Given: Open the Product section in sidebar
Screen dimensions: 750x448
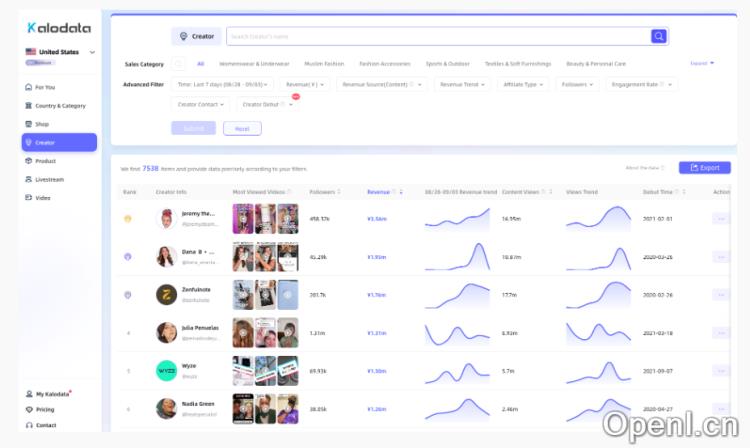Looking at the screenshot, I should pyautogui.click(x=45, y=161).
